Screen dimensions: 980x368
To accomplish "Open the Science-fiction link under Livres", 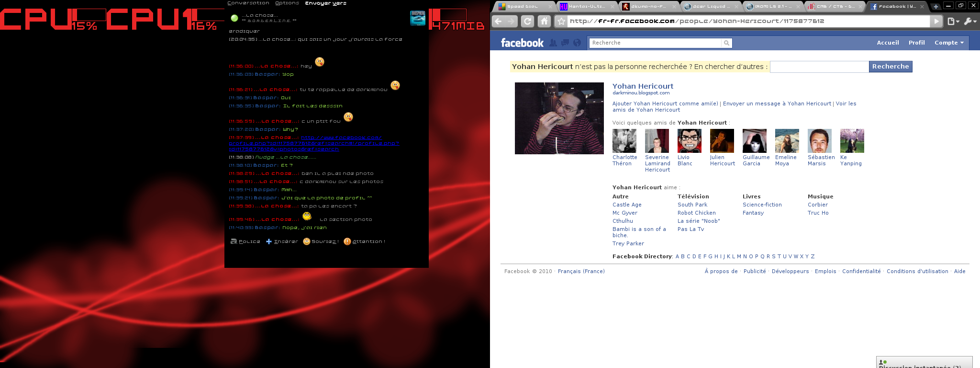I will 762,205.
